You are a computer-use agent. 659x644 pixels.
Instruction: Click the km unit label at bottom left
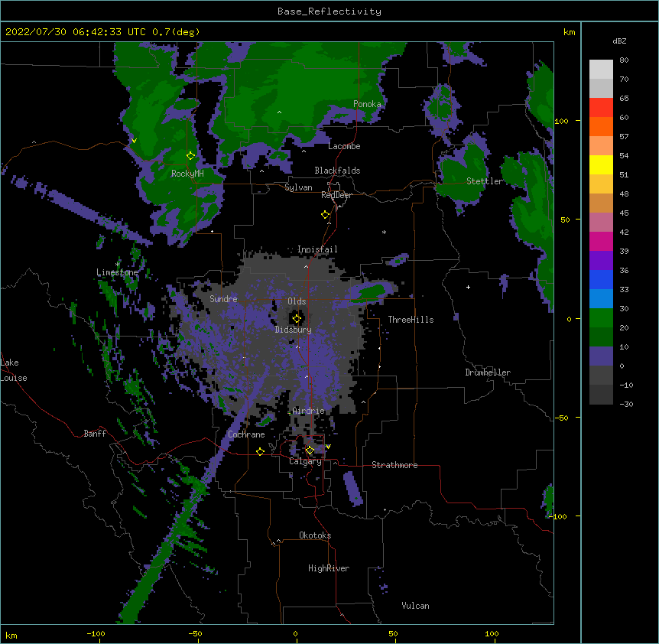point(11,635)
